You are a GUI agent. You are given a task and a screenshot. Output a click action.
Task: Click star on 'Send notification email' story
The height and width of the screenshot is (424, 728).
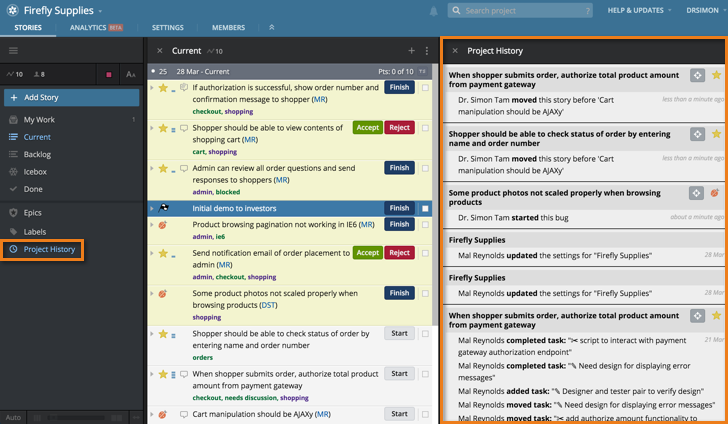tap(163, 253)
